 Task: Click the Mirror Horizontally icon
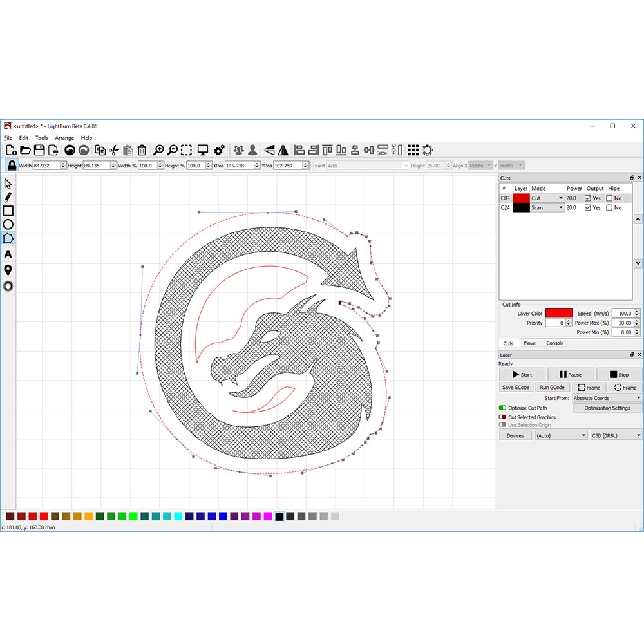pyautogui.click(x=284, y=149)
